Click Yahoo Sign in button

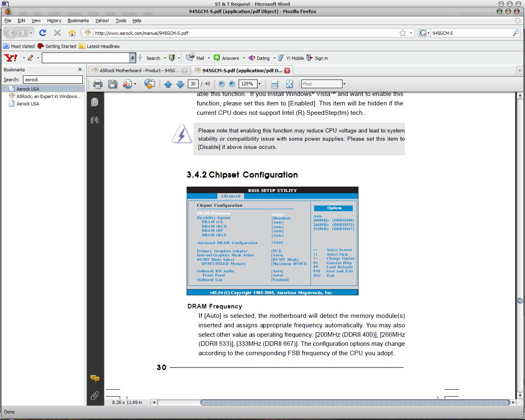click(x=317, y=58)
